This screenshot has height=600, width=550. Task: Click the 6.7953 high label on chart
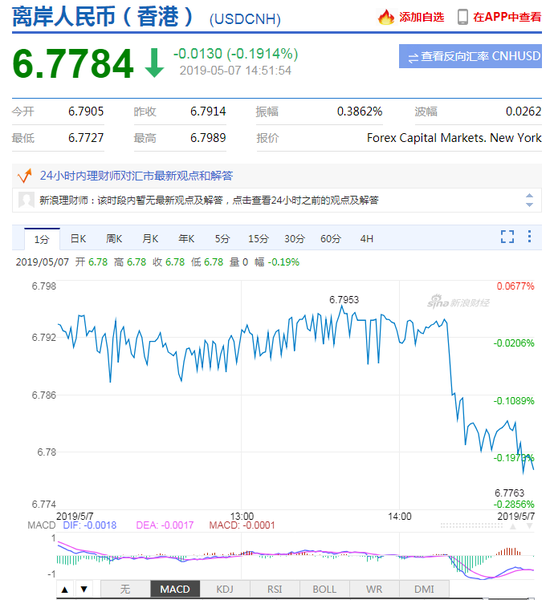[344, 300]
